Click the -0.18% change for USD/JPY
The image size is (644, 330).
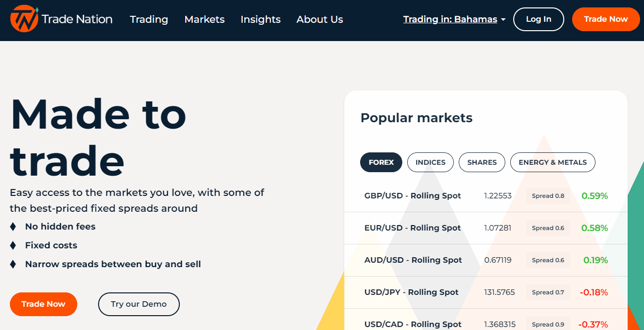[594, 292]
